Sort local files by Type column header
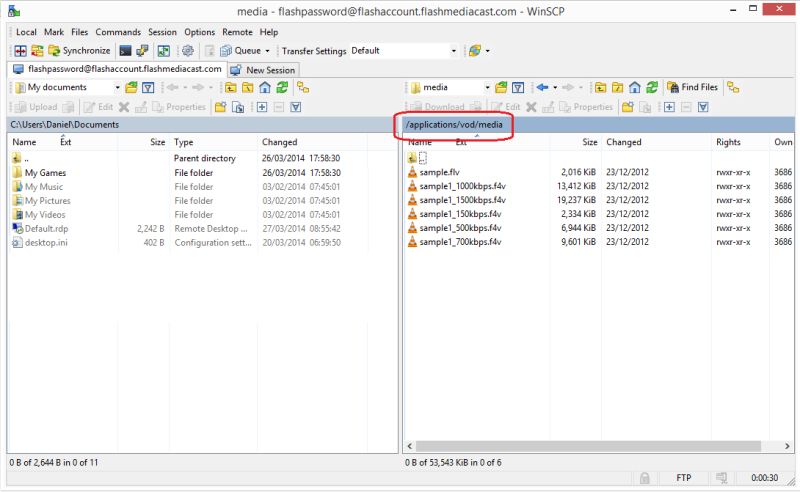This screenshot has height=492, width=800. pyautogui.click(x=213, y=142)
